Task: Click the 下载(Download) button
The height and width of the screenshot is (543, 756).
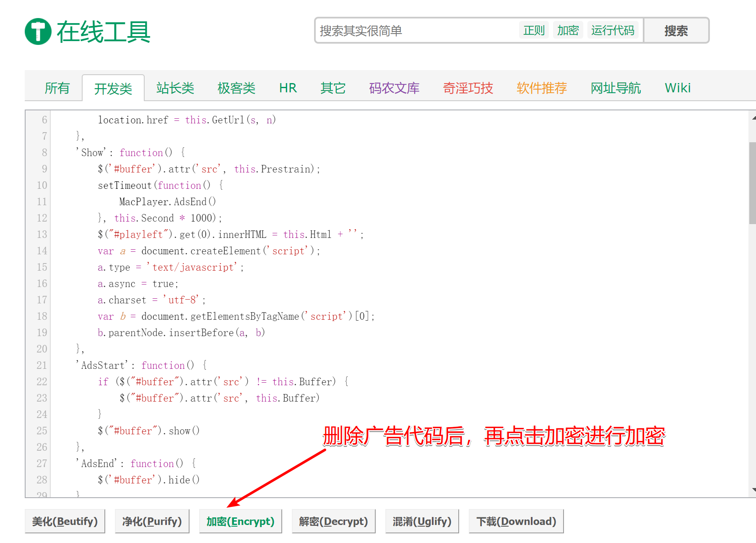Action: pos(516,521)
